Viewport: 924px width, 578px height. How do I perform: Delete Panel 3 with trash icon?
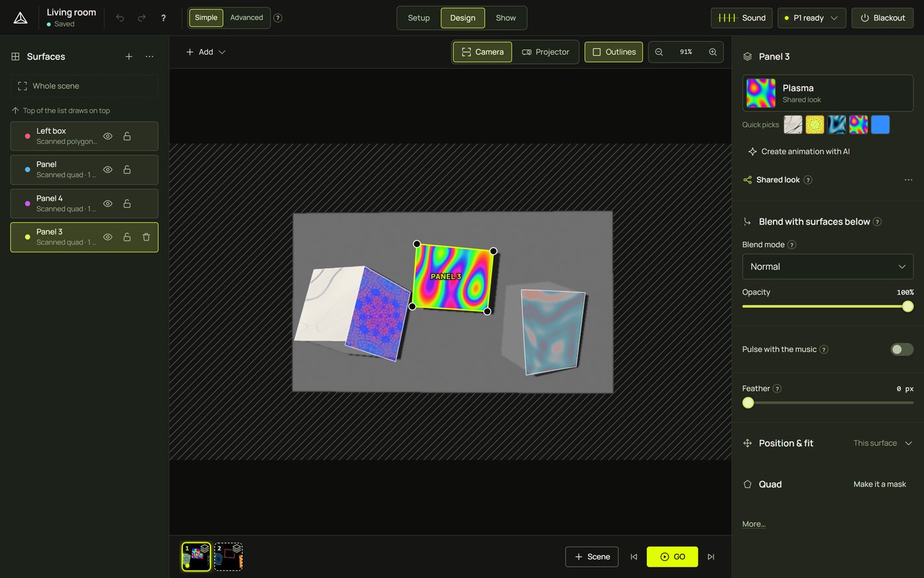(x=147, y=237)
